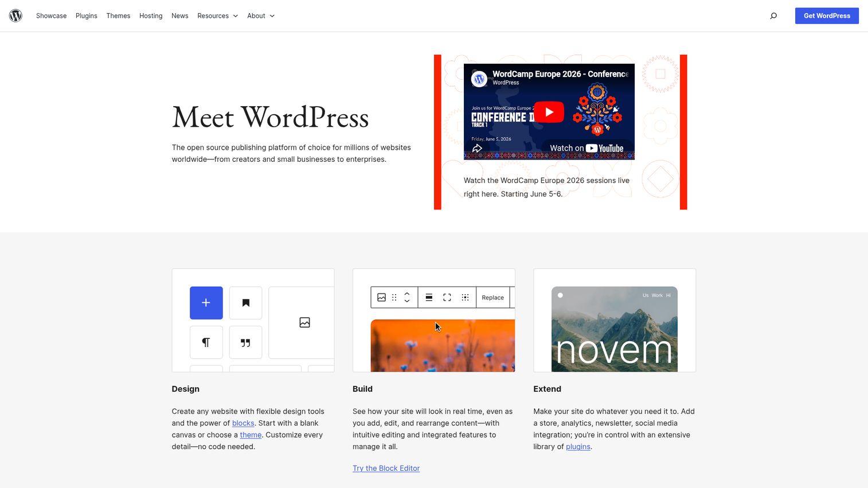Click the video title WordCamp Europe 2026 - Conference
Screen dimensions: 868x488
click(x=560, y=74)
